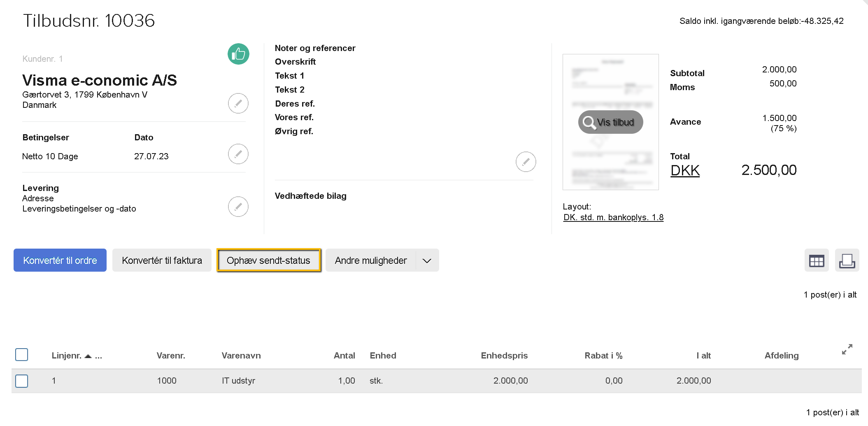Click Konvertér til ordre button
Screen dimensions: 868x426
click(x=60, y=261)
